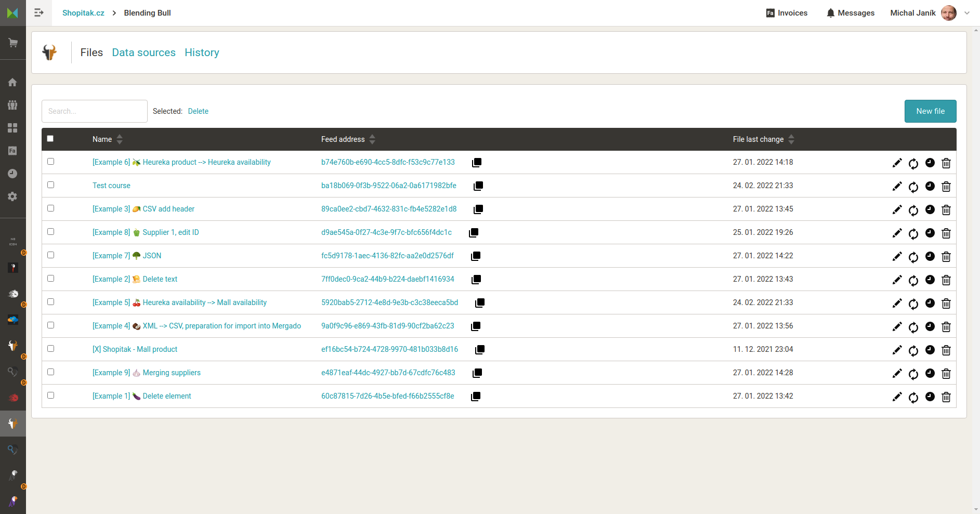Open Messages bell in the top bar
The height and width of the screenshot is (514, 980).
click(x=851, y=13)
